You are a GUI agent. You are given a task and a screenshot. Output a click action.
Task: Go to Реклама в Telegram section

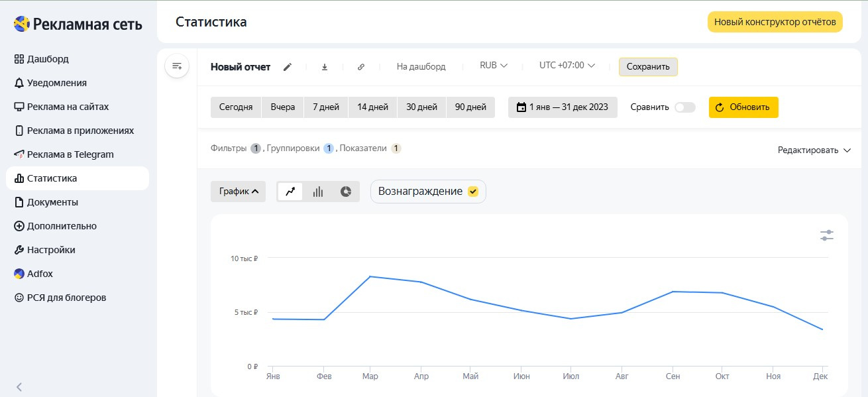[70, 154]
